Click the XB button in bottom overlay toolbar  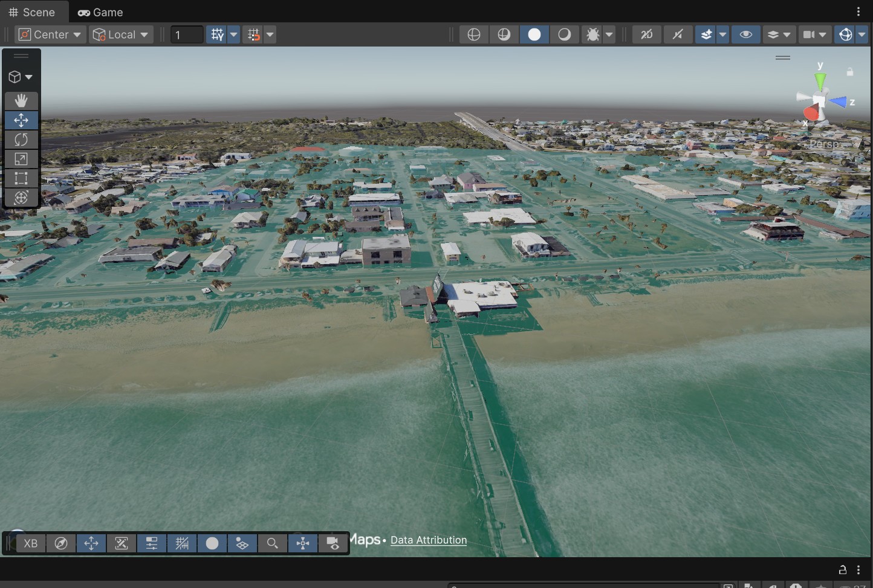(x=31, y=543)
